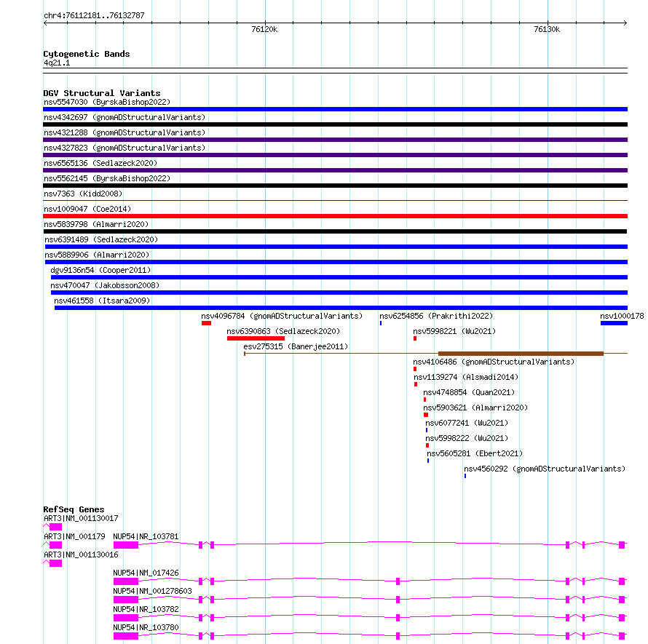Click the red nsv6390863 (Sedlazeck2020) bar
The width and height of the screenshot is (648, 644).
coord(256,338)
